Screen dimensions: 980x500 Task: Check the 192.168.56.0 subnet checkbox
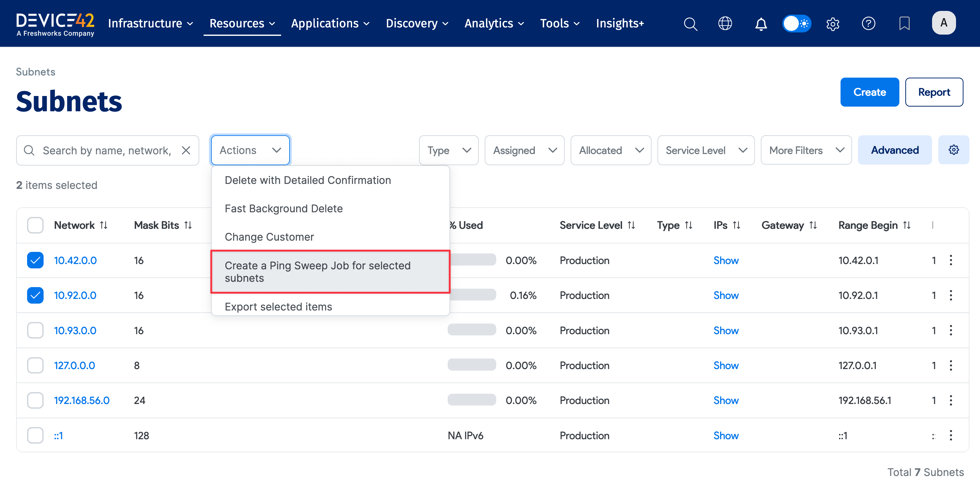[x=35, y=400]
